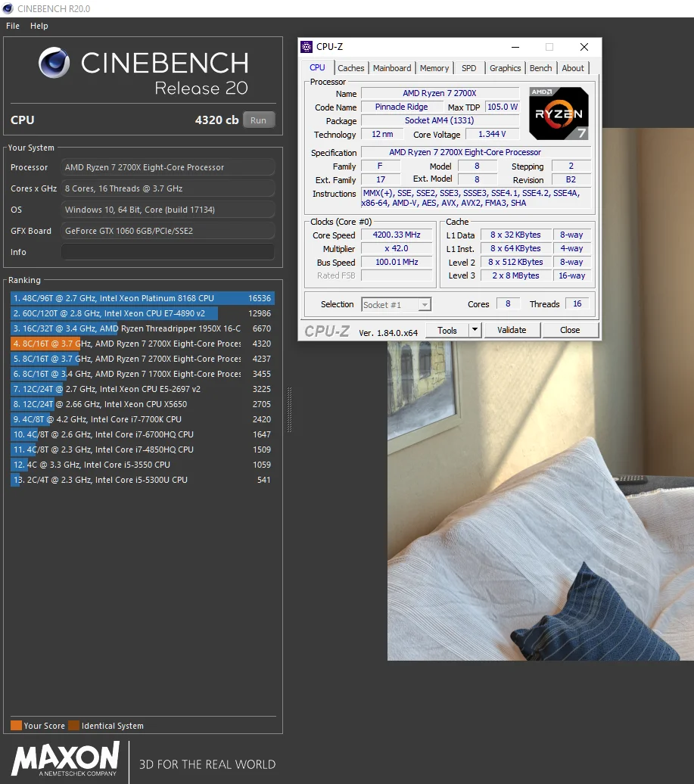
Task: Open the Socket #1 selection dropdown
Action: click(396, 304)
